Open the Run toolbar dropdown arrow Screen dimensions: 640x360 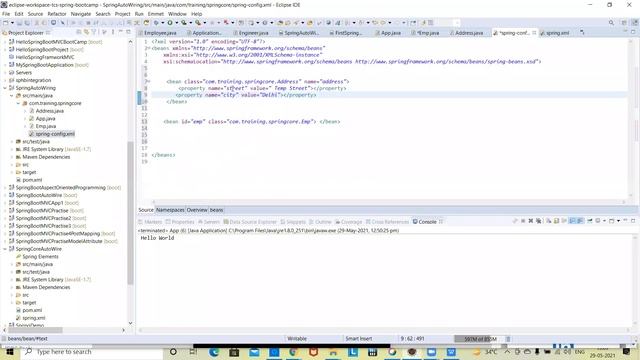[176, 23]
